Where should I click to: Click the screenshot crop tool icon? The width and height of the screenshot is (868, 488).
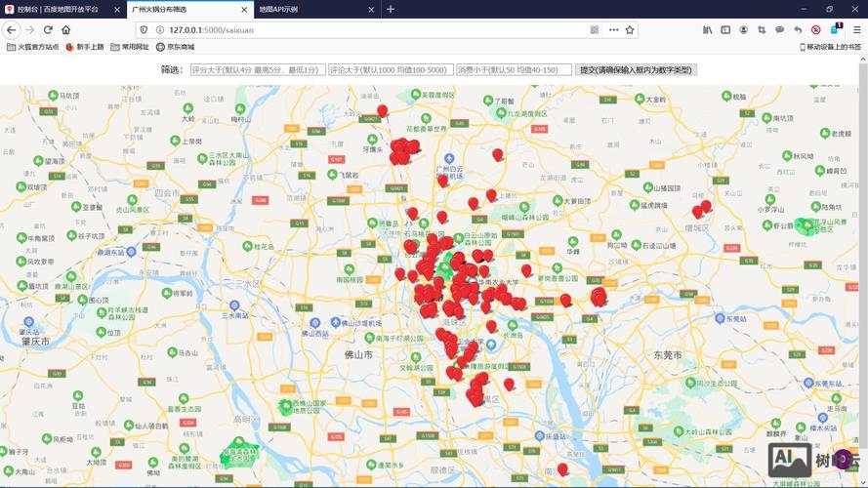coord(762,30)
